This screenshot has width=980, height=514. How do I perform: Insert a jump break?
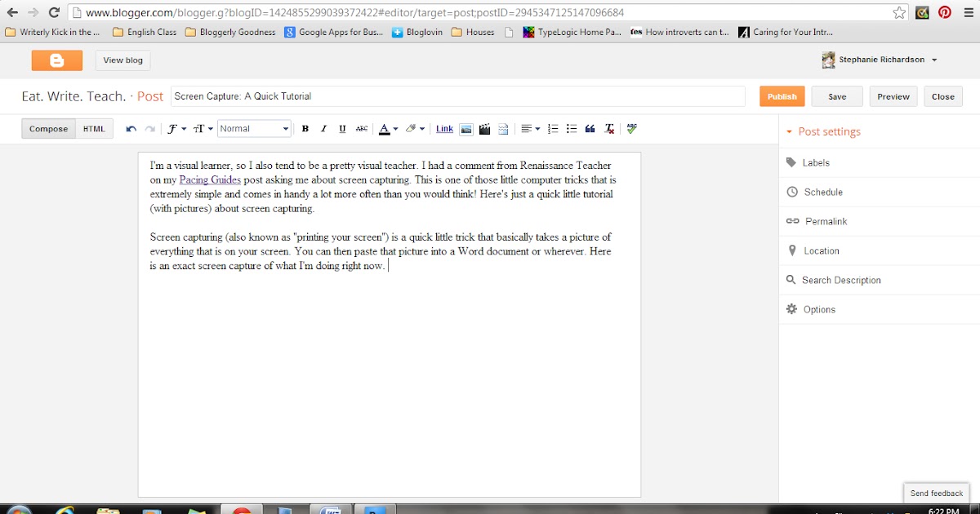point(502,128)
